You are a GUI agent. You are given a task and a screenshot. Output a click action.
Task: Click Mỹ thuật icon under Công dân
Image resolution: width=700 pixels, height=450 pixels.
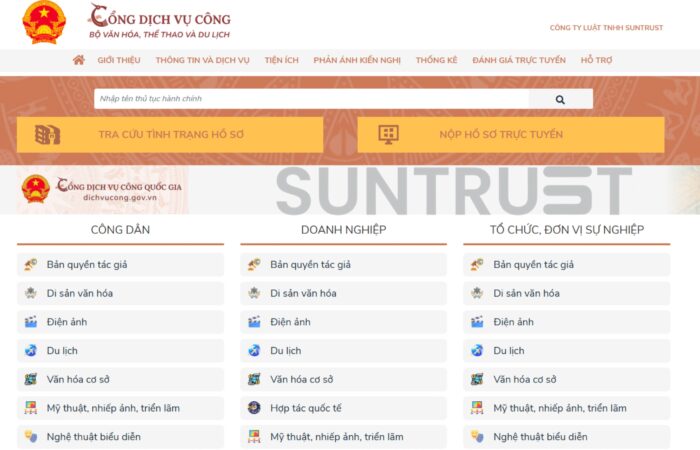[31, 408]
